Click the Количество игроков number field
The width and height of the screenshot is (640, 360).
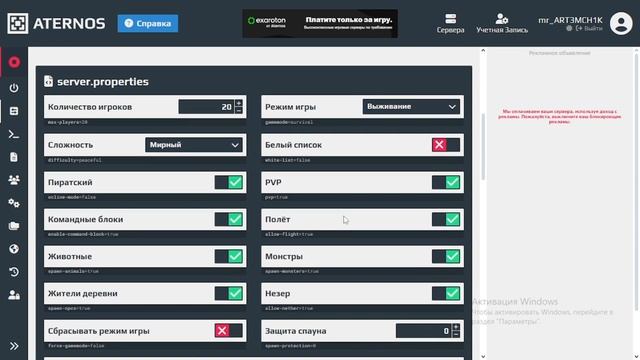click(x=206, y=107)
